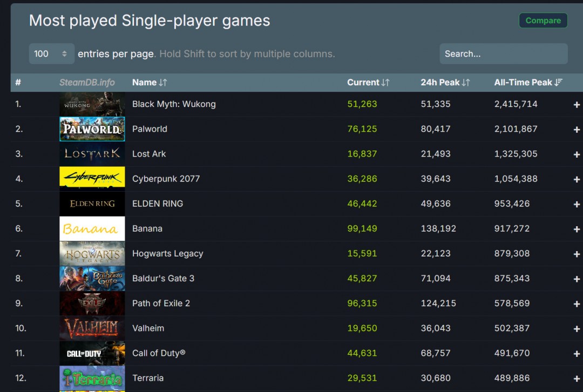This screenshot has height=392, width=583.
Task: Click the plus icon for Call of Duty
Action: click(x=577, y=354)
